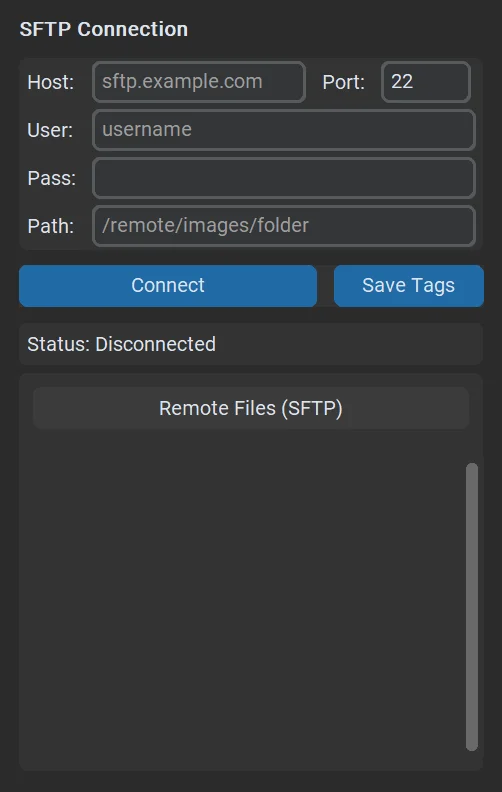Click the Path: label
The height and width of the screenshot is (792, 502).
51,226
